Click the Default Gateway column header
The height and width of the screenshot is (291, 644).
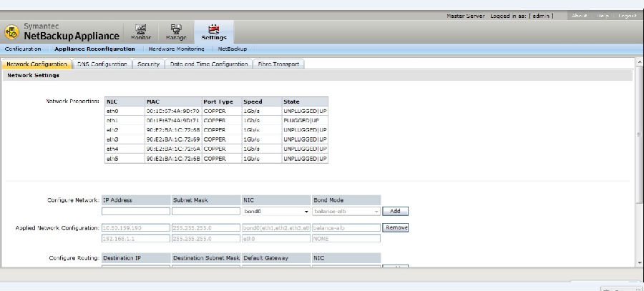click(275, 258)
